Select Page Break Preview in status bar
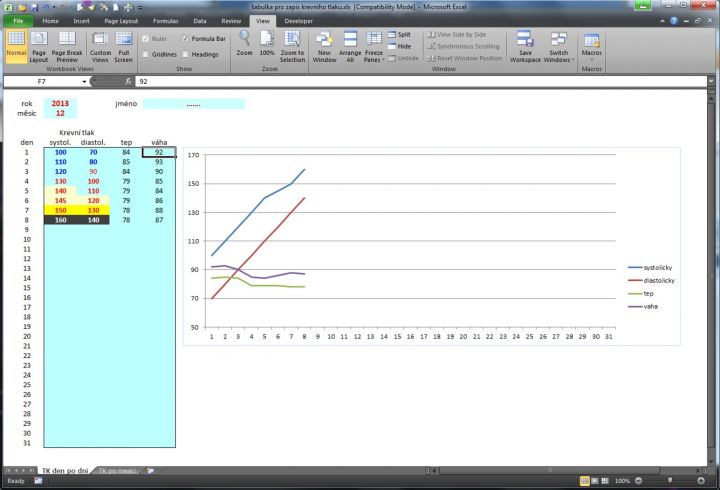 point(605,481)
